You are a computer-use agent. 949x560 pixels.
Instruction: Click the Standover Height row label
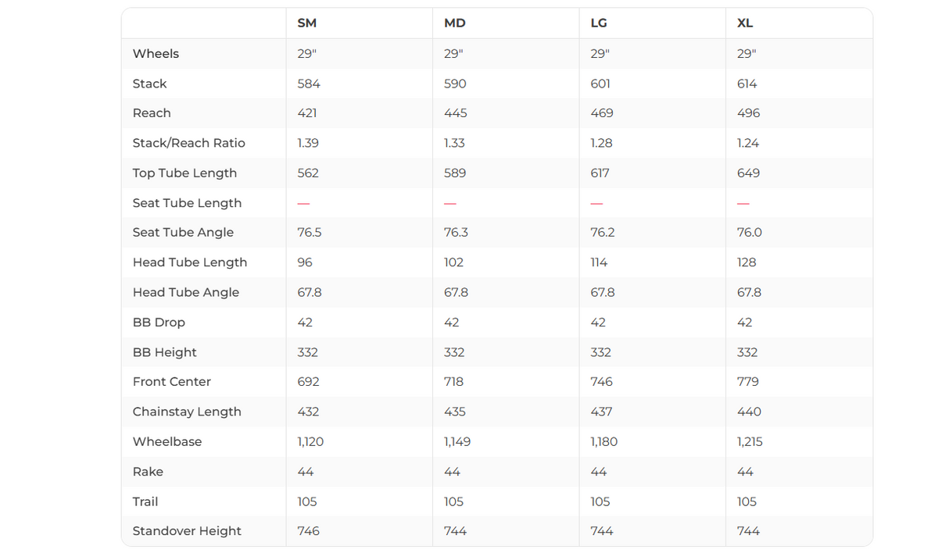187,531
